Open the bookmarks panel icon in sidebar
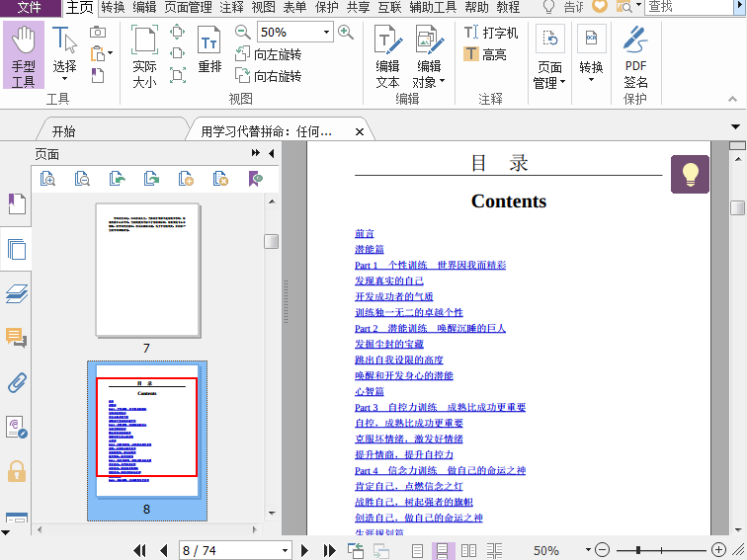Image resolution: width=747 pixels, height=560 pixels. tap(17, 203)
